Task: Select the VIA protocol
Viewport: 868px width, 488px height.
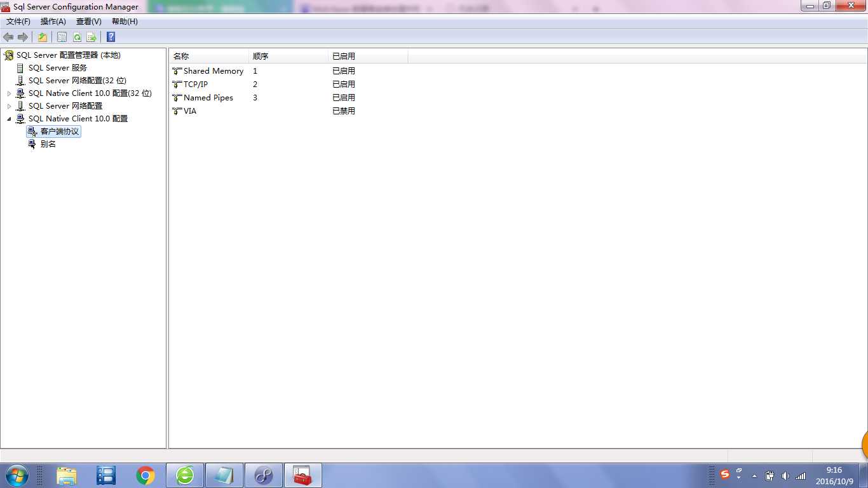Action: [x=190, y=111]
